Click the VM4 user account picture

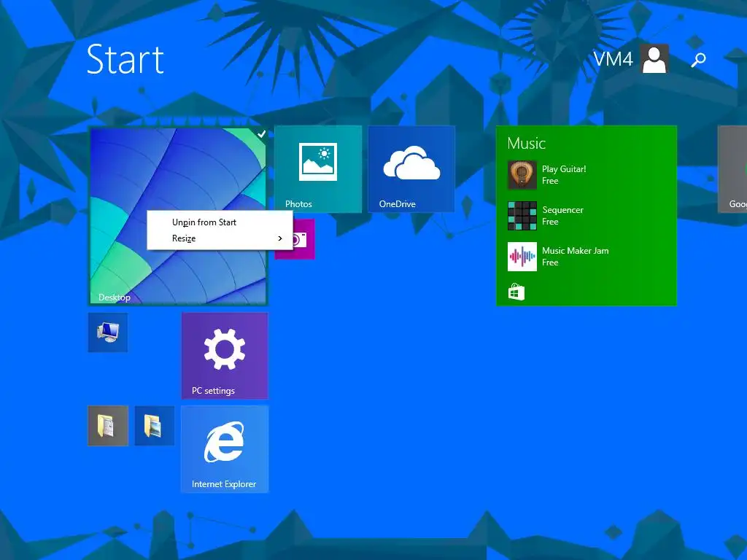click(x=654, y=58)
